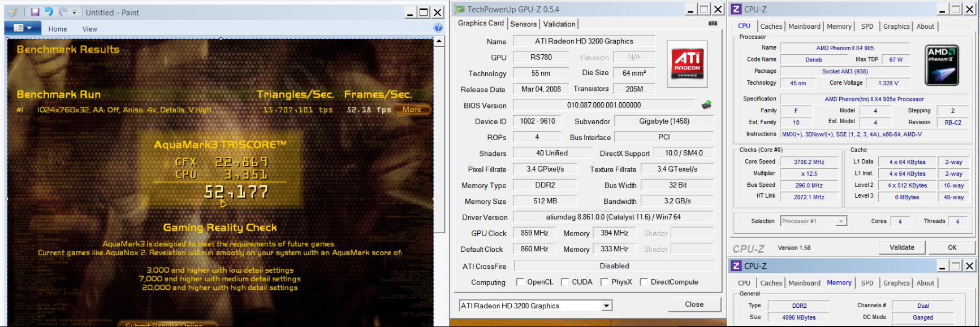The height and width of the screenshot is (327, 980).
Task: Click the Close button in GPU-Z
Action: (694, 304)
